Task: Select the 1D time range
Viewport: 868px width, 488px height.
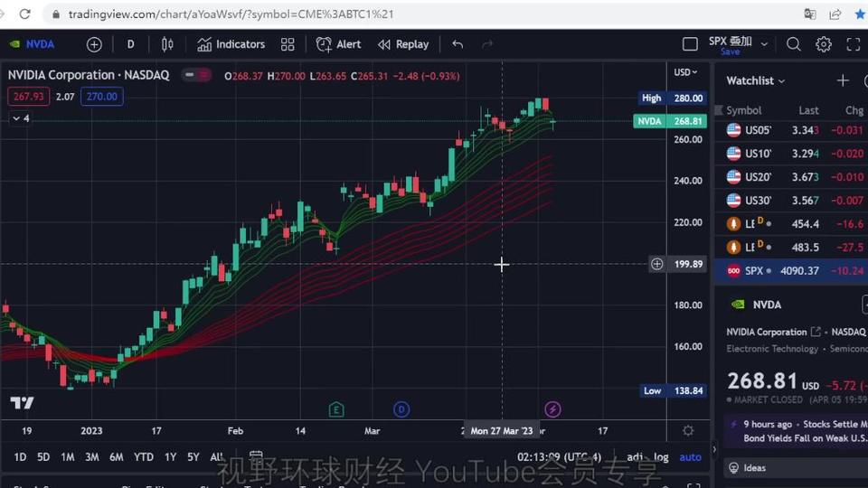Action: 20,457
